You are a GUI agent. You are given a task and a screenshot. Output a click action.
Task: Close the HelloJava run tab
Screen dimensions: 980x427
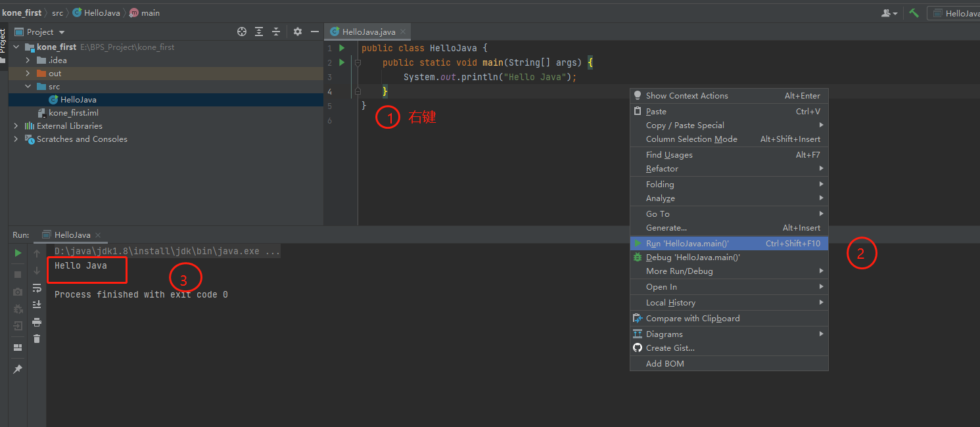tap(98, 235)
